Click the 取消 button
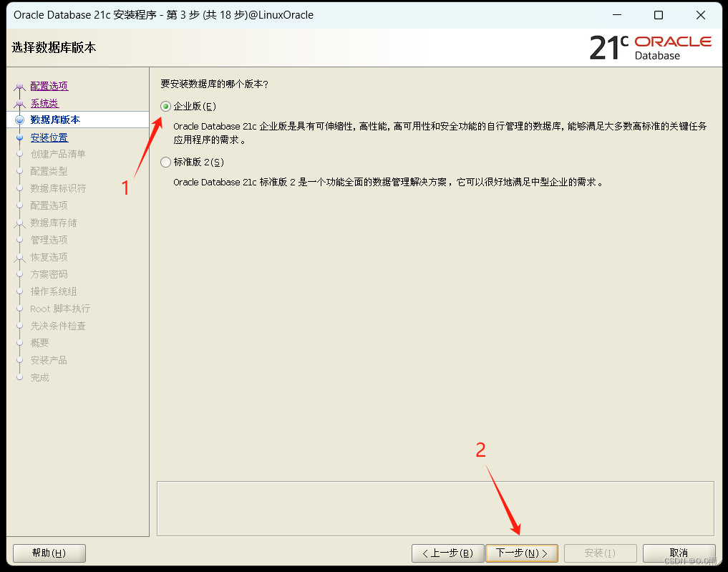The height and width of the screenshot is (572, 728). point(679,553)
